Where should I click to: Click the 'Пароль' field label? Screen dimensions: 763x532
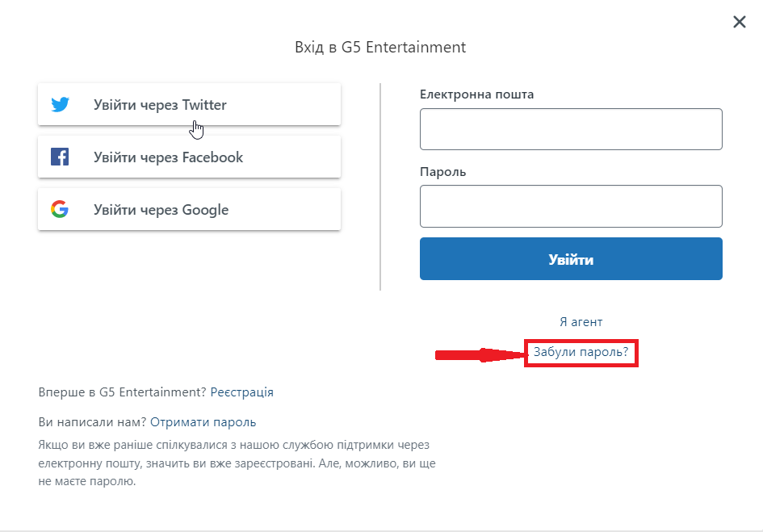coord(442,172)
